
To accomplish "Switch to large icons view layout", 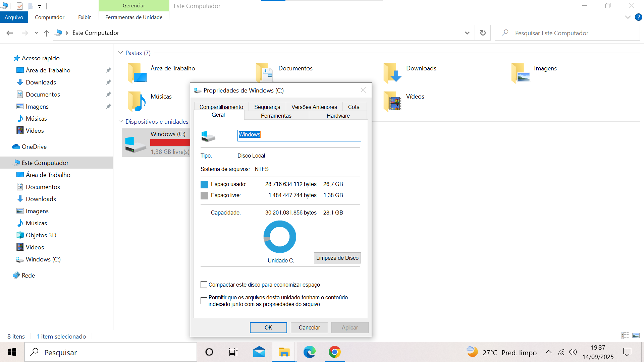I will point(636,336).
